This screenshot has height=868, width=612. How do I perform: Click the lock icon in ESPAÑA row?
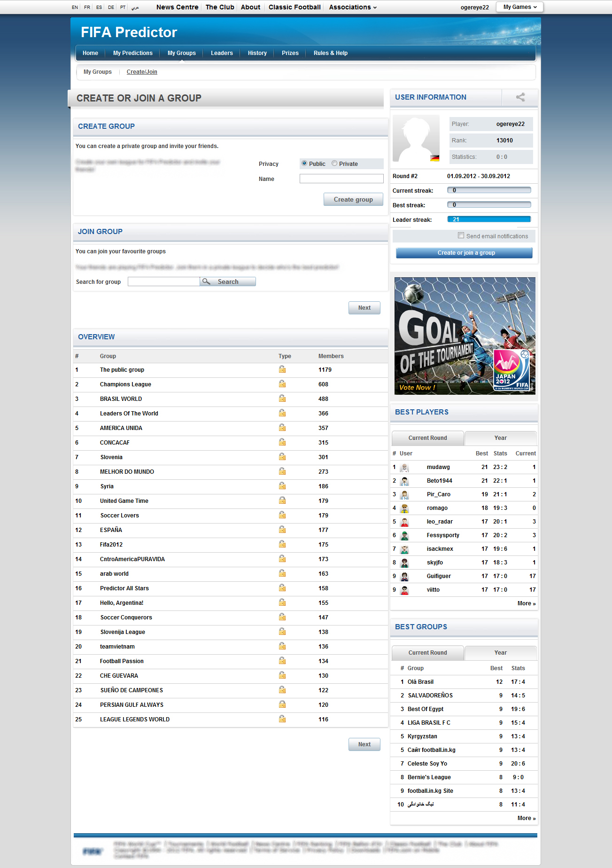pyautogui.click(x=282, y=530)
